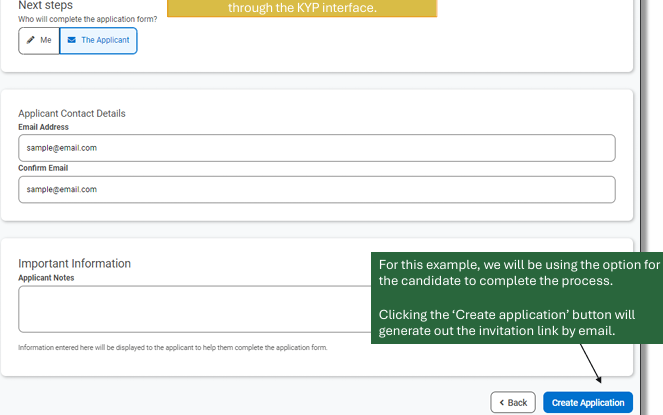Click the 'Important Information' heading
This screenshot has height=415, width=663.
[74, 264]
